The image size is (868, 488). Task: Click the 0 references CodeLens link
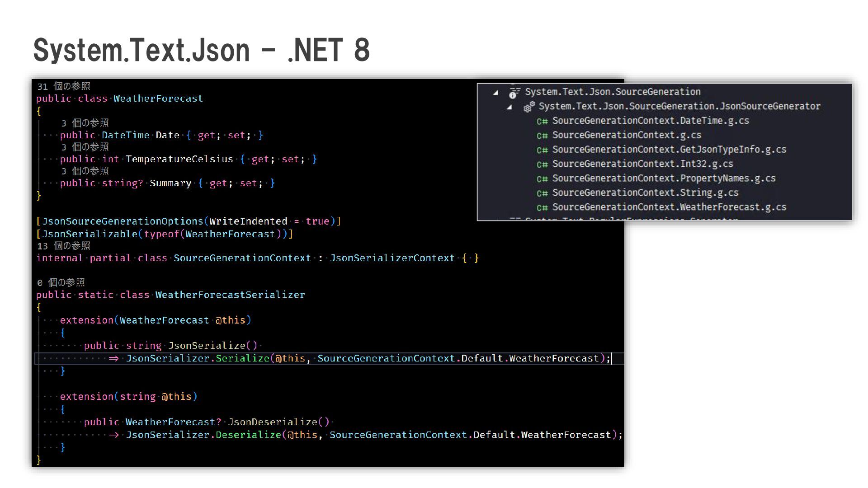[61, 282]
